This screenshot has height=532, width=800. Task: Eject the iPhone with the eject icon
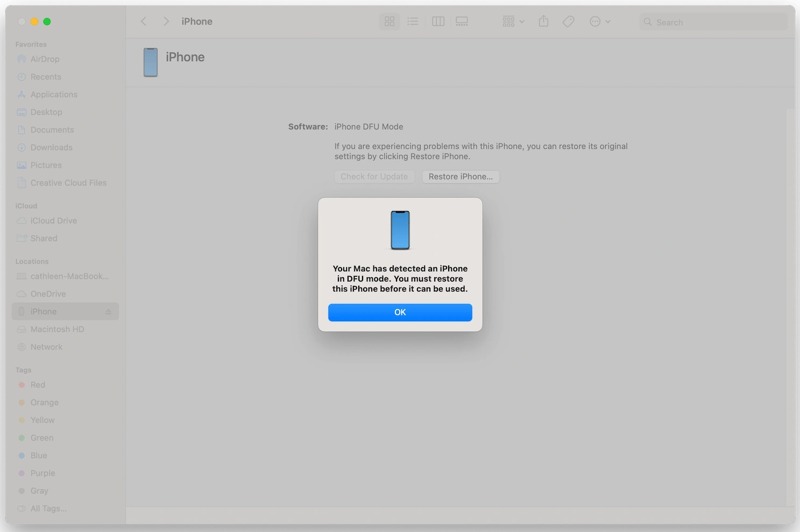108,312
